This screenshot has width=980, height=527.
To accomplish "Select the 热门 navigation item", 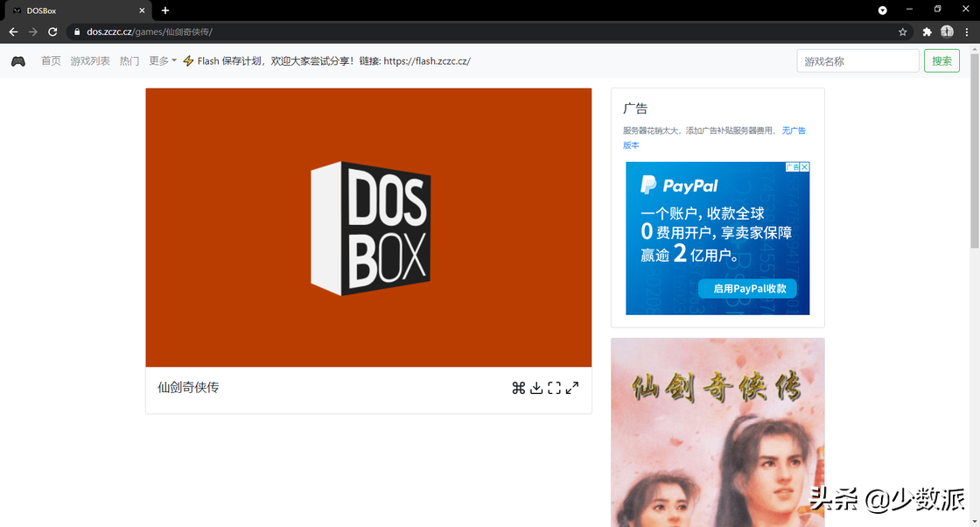I will pyautogui.click(x=129, y=61).
